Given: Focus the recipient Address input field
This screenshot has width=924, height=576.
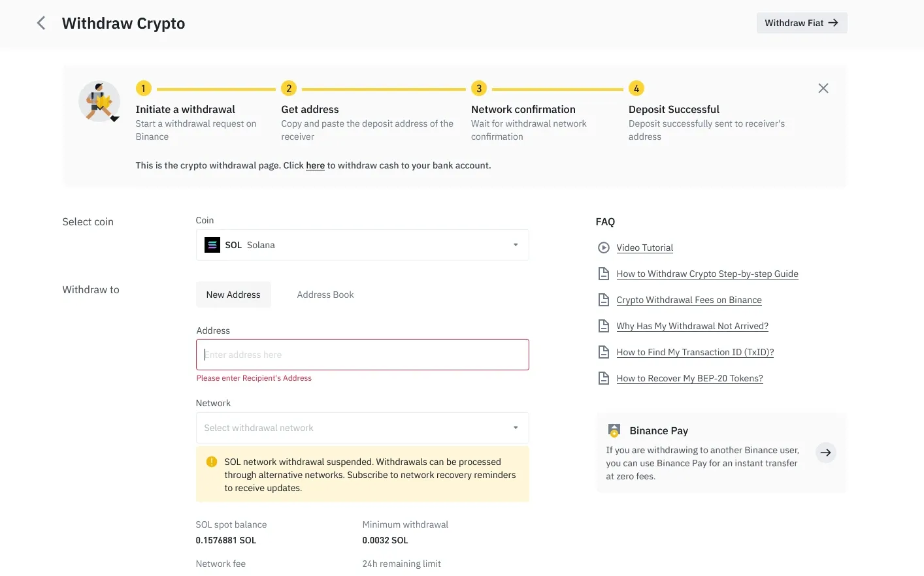Looking at the screenshot, I should [362, 355].
